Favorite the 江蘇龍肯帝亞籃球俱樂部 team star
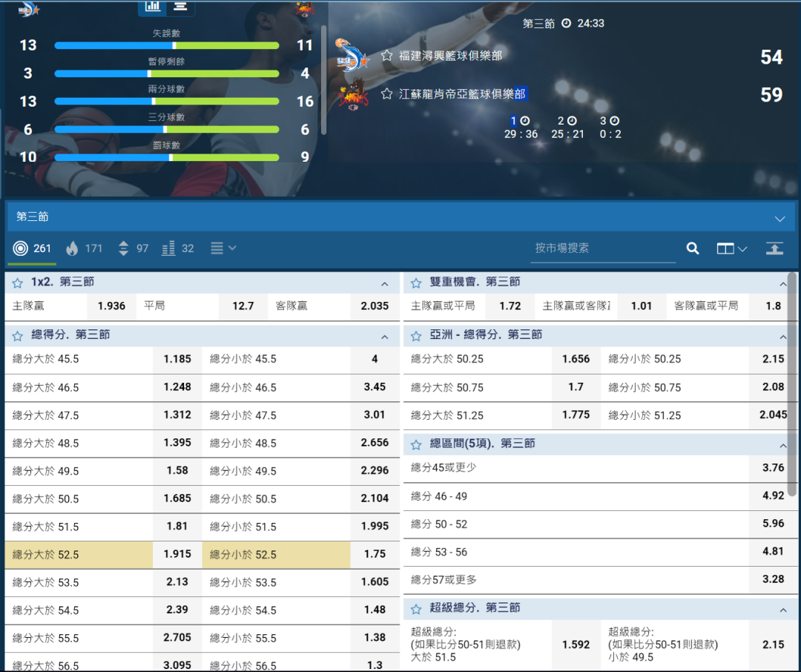The width and height of the screenshot is (801, 672). tap(386, 94)
